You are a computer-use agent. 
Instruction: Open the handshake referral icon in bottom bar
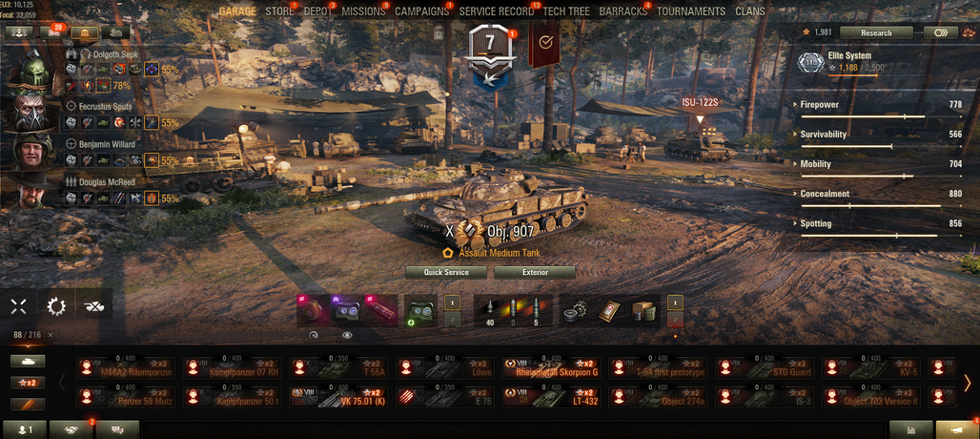[x=71, y=429]
